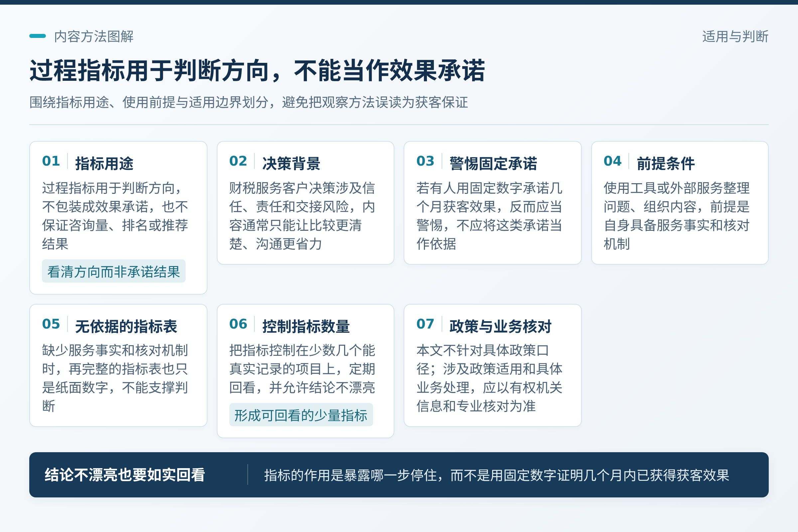This screenshot has height=532, width=798.
Task: Select the card number 03
Action: [x=426, y=161]
